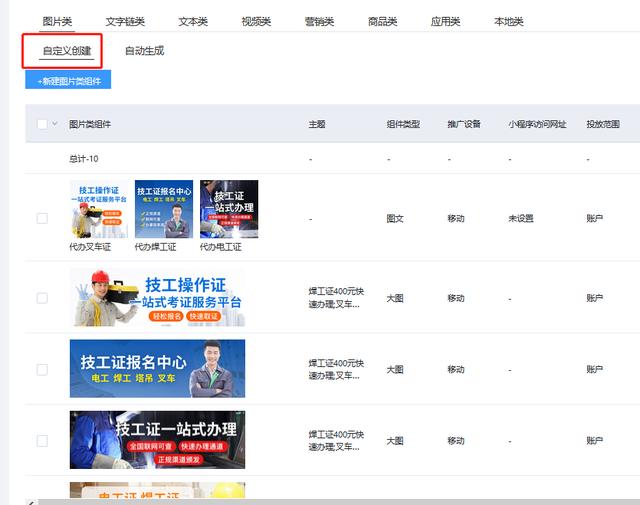Click the horizontal scrollbar track at bottom

(339, 502)
